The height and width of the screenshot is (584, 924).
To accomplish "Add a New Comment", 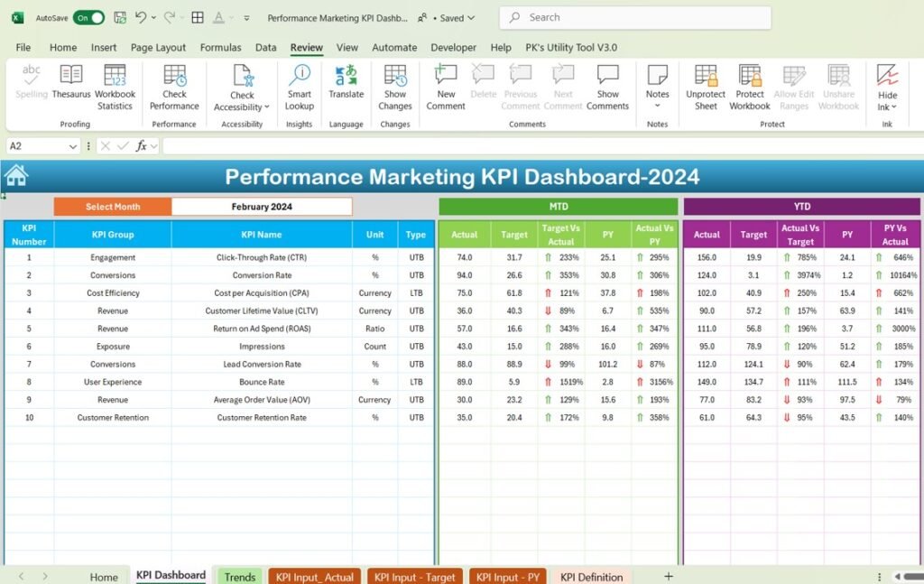I will (446, 88).
